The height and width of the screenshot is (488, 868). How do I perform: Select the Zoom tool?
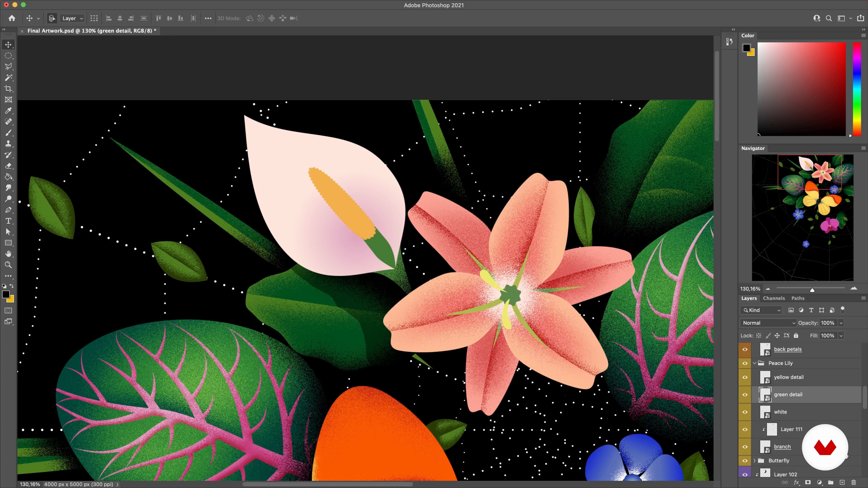point(8,265)
